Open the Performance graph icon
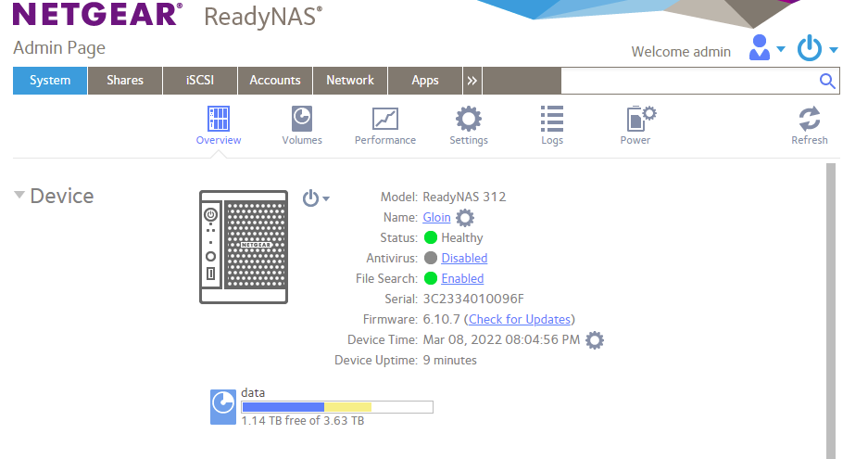The width and height of the screenshot is (868, 459). (384, 119)
